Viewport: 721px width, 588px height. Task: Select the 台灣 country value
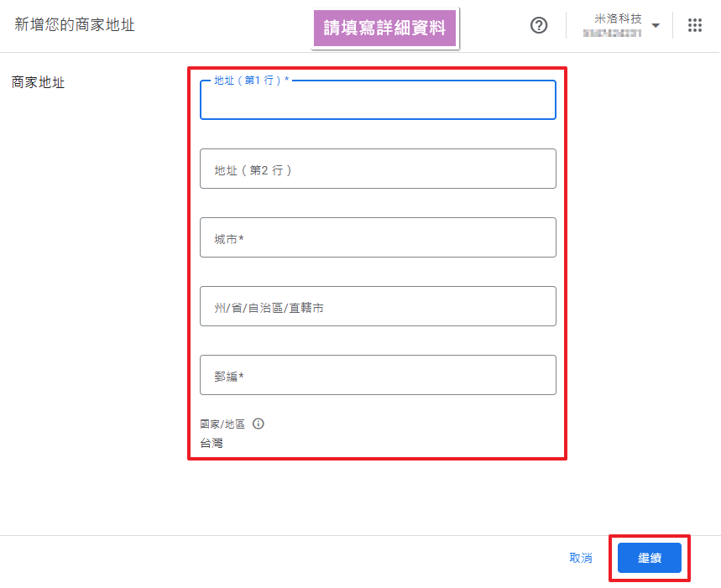[212, 443]
